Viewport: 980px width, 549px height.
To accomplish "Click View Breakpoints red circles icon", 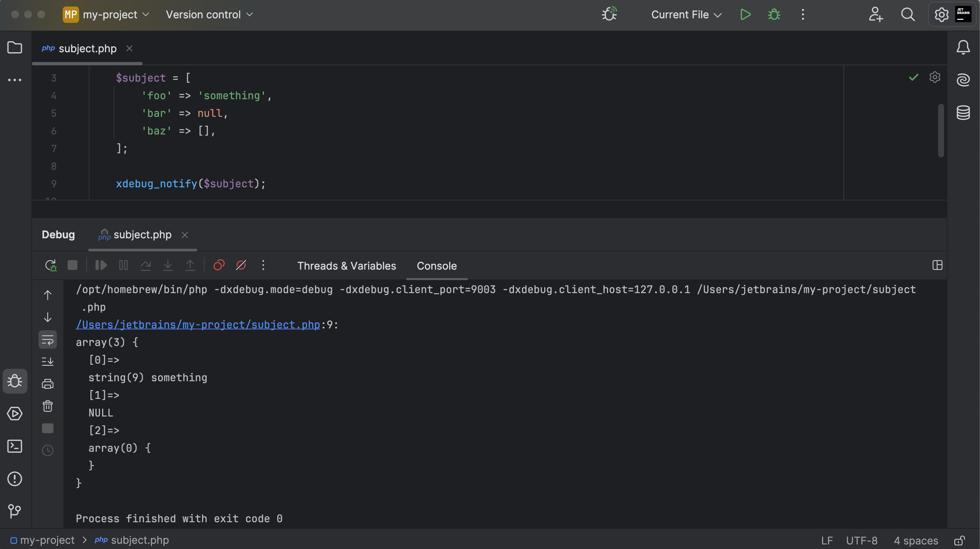I will [x=219, y=265].
